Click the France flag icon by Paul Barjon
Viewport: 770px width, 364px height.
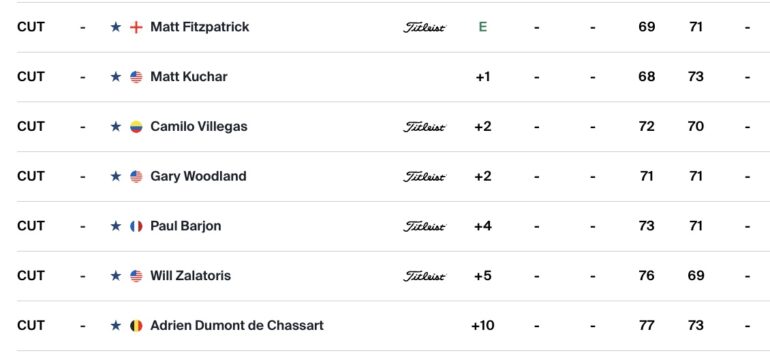tap(136, 226)
